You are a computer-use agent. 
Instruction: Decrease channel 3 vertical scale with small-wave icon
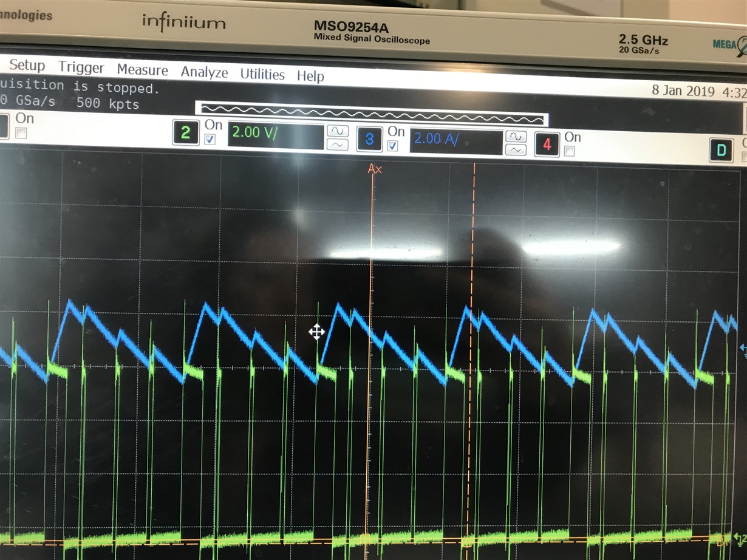point(516,149)
